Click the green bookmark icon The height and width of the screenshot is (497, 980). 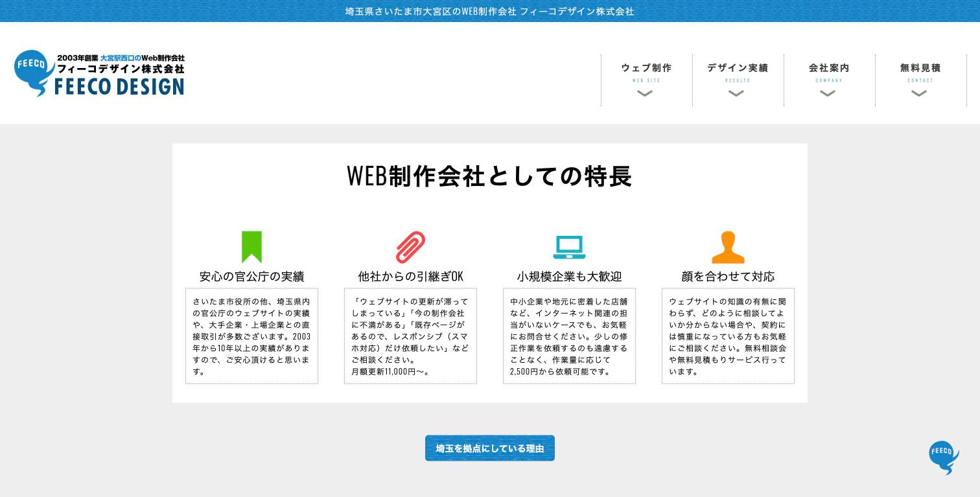251,247
